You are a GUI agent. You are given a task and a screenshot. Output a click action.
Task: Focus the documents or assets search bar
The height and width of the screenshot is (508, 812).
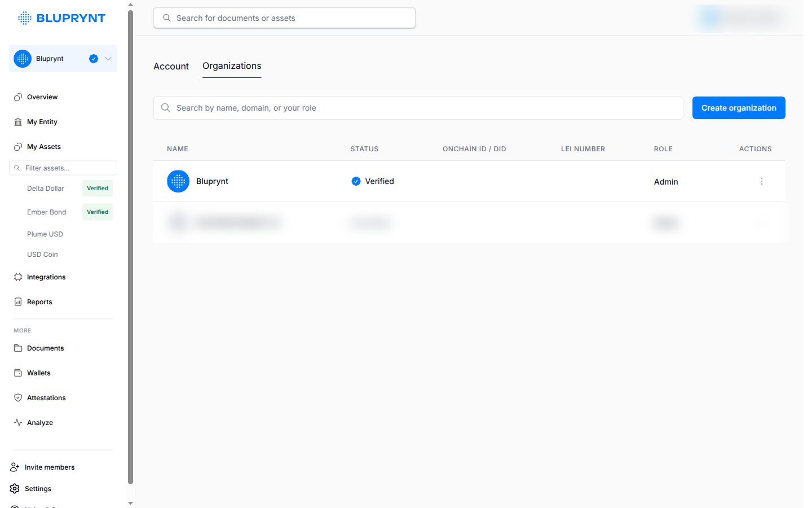click(x=284, y=18)
